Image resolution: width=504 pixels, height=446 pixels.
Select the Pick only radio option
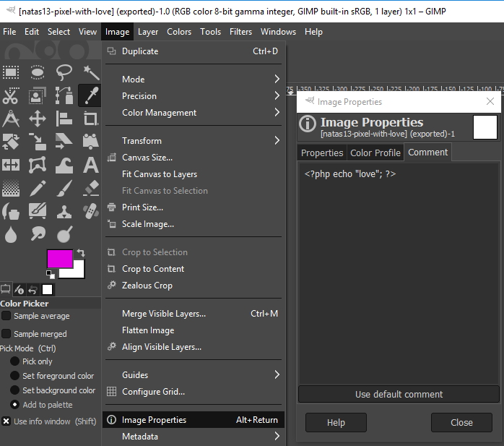[x=14, y=361]
